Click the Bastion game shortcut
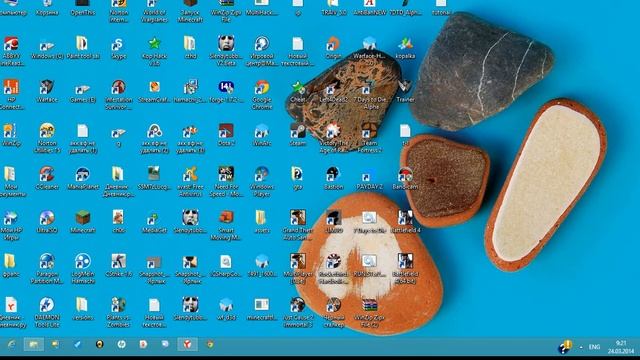 coord(333,178)
